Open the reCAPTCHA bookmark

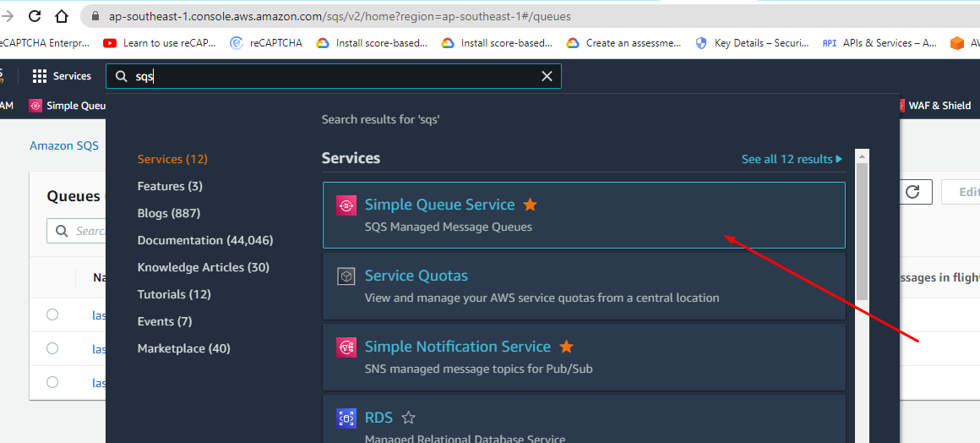[266, 43]
